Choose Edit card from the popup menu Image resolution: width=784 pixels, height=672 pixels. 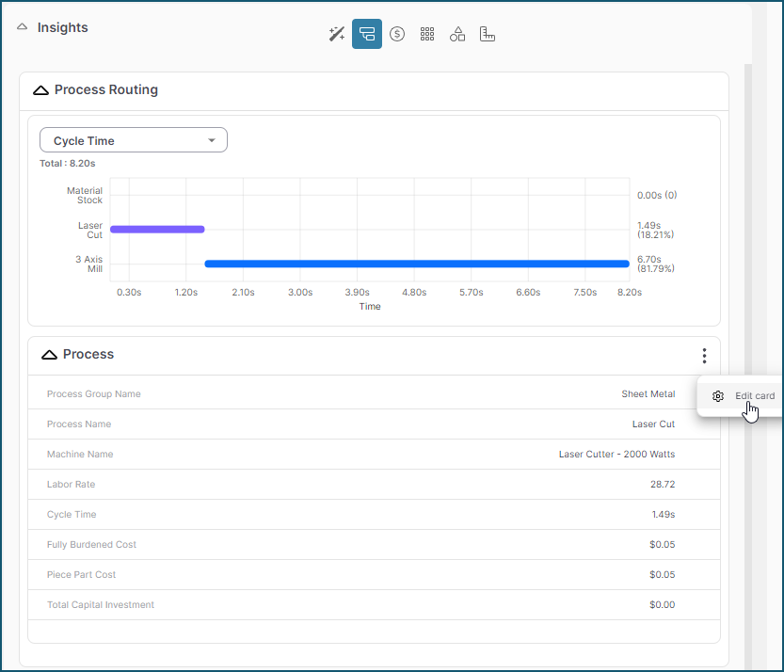(754, 396)
